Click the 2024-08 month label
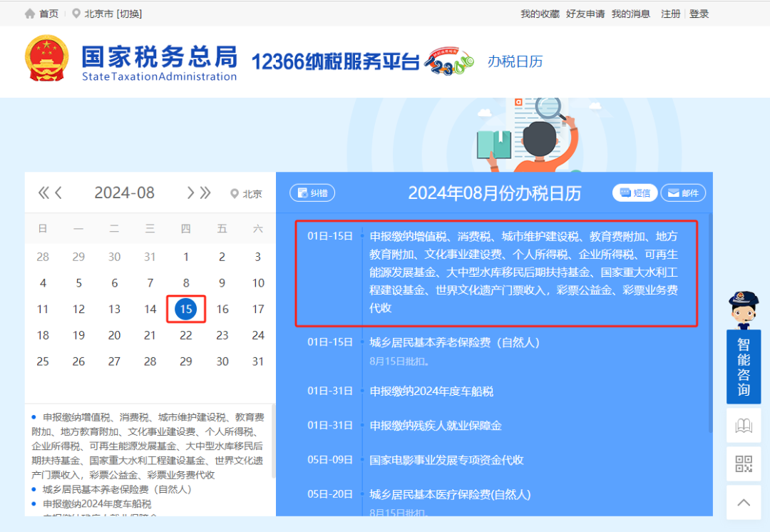The width and height of the screenshot is (770, 532). (124, 193)
